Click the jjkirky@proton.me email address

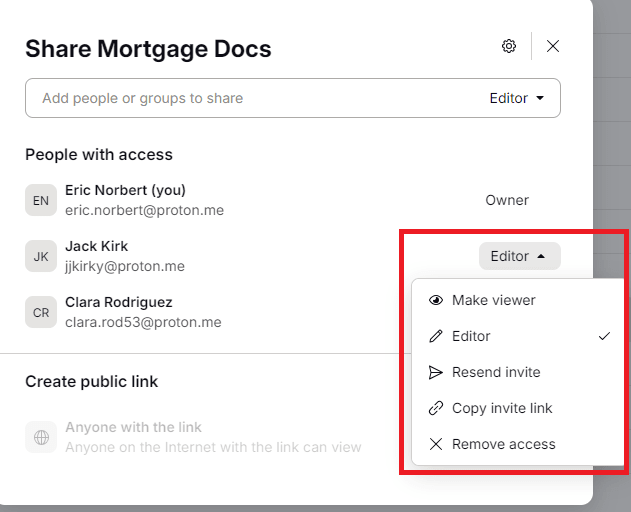tap(125, 266)
